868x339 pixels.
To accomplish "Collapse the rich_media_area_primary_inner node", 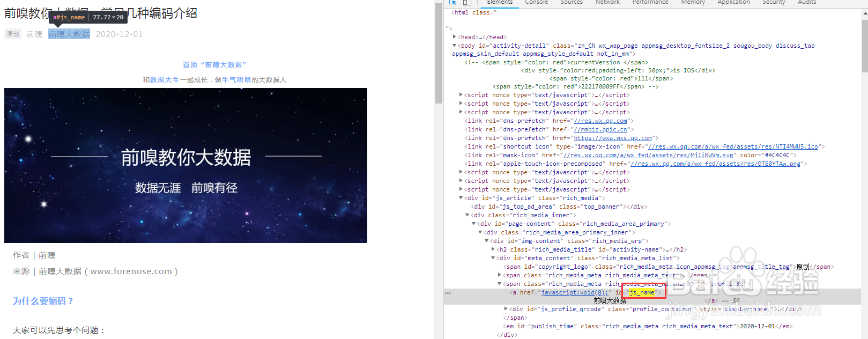I will tap(480, 232).
